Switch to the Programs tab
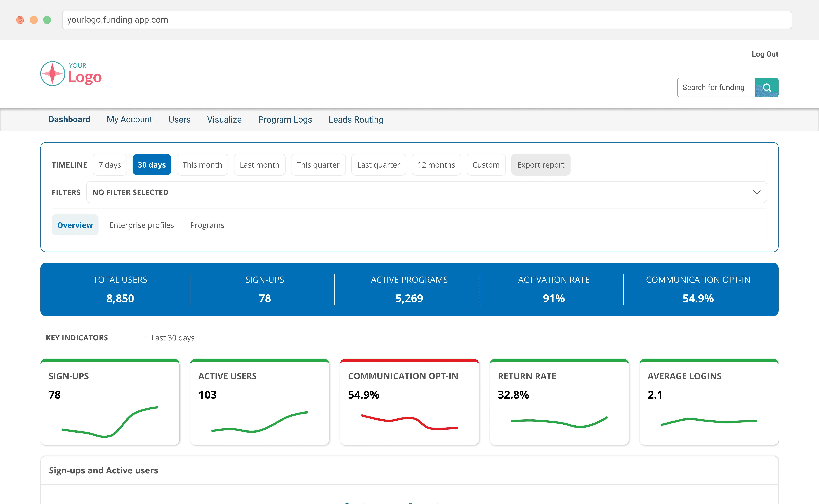The image size is (819, 504). [207, 225]
